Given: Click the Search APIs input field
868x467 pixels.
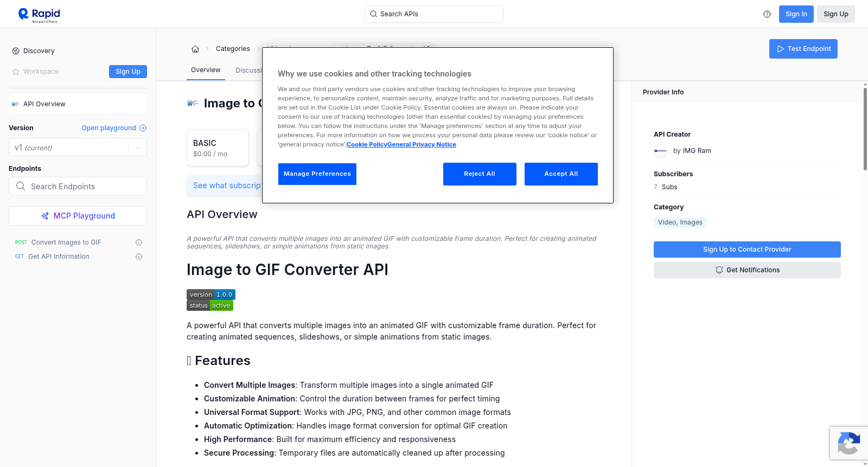Looking at the screenshot, I should pos(434,14).
